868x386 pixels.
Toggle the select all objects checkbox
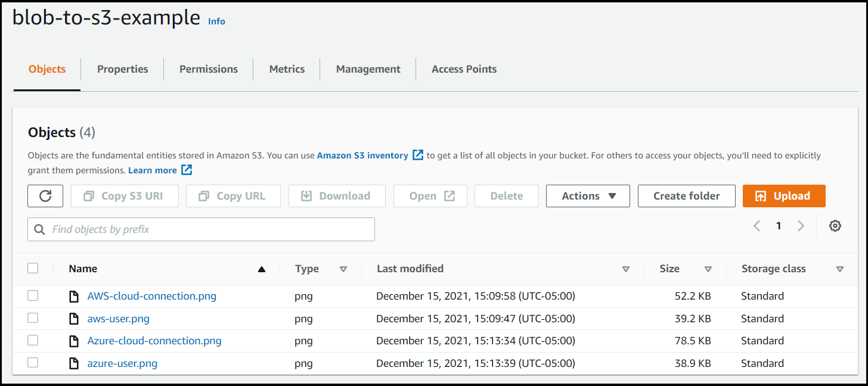coord(33,269)
